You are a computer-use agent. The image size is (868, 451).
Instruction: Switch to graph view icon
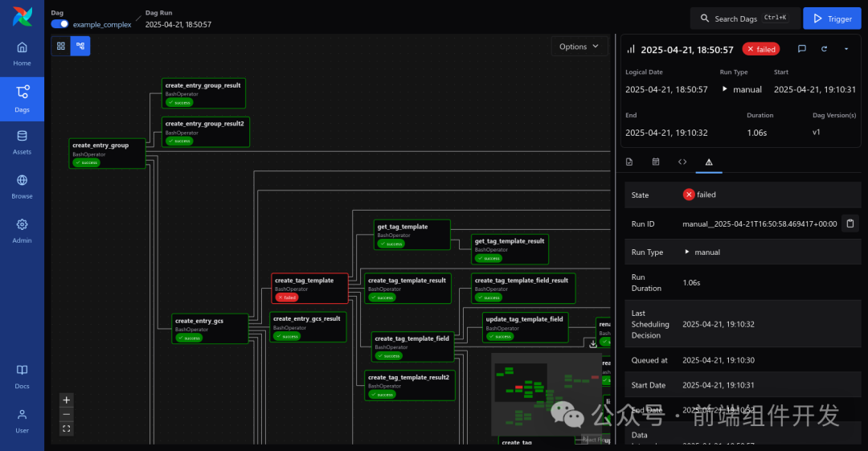pos(80,46)
